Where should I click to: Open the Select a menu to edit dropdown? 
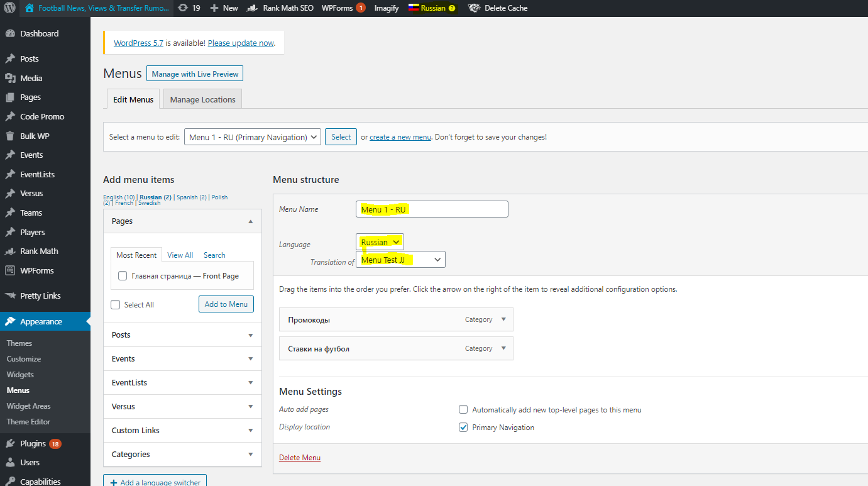[x=252, y=137]
